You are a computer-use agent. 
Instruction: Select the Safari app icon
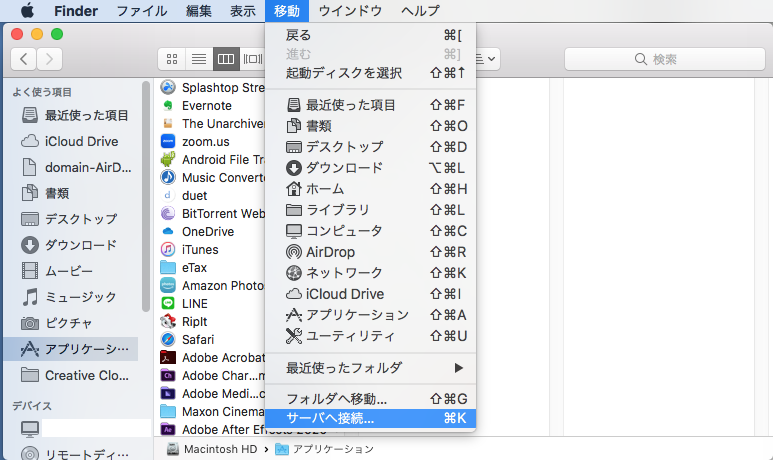(x=168, y=339)
